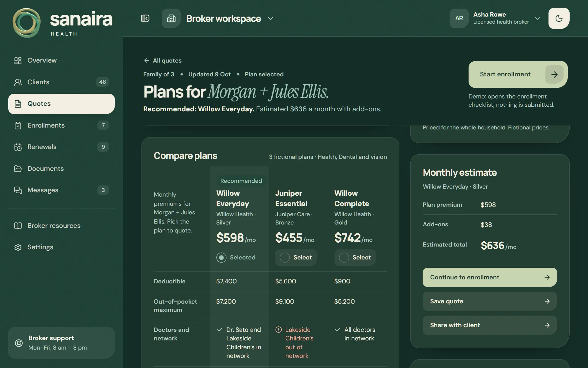The width and height of the screenshot is (588, 368).
Task: Open Enrollments in the sidebar
Action: pyautogui.click(x=62, y=125)
